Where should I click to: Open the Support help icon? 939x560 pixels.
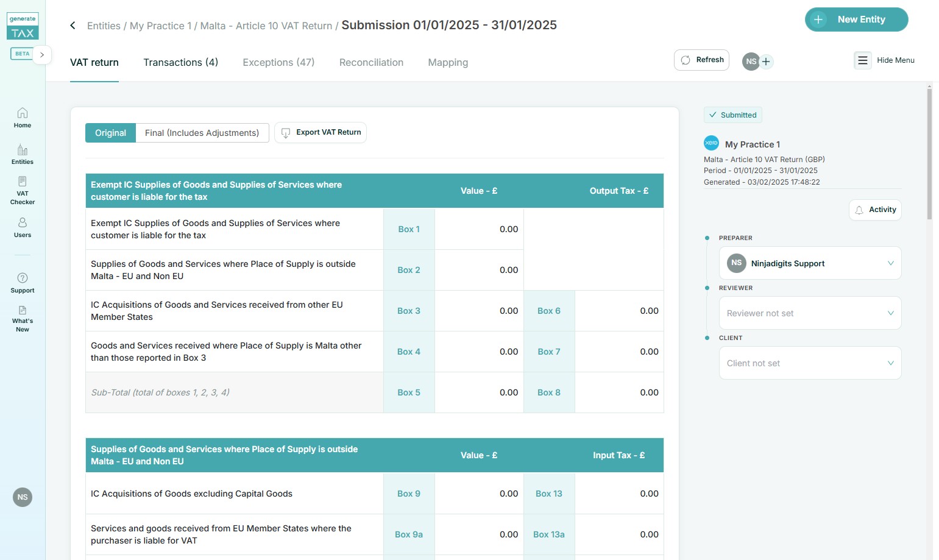[23, 283]
